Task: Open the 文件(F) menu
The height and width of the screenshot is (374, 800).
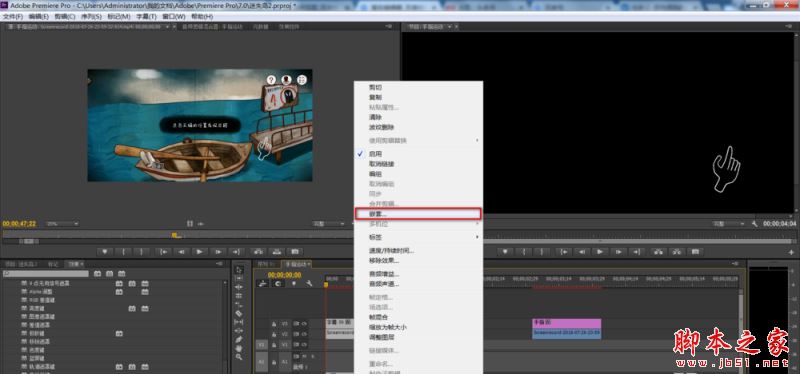Action: [x=13, y=16]
